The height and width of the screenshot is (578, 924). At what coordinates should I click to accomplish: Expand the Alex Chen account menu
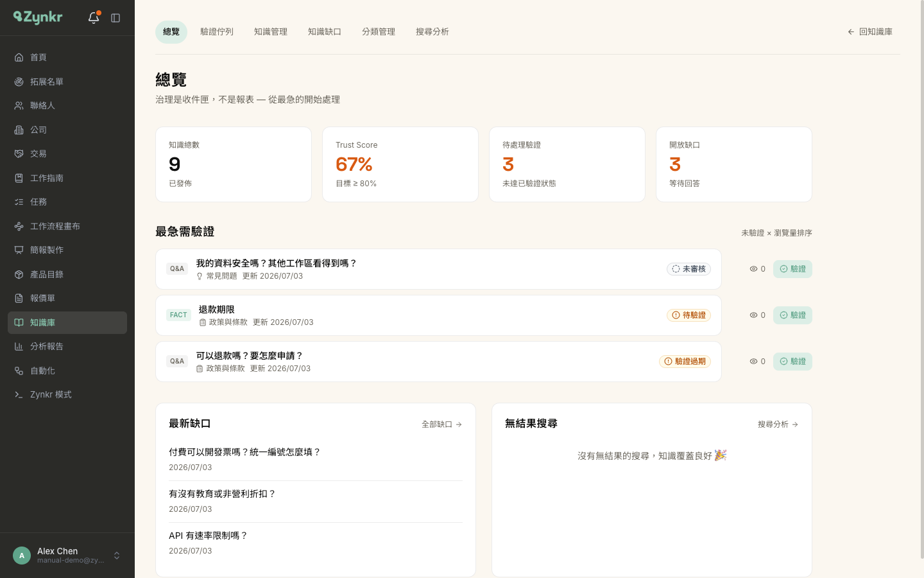117,556
